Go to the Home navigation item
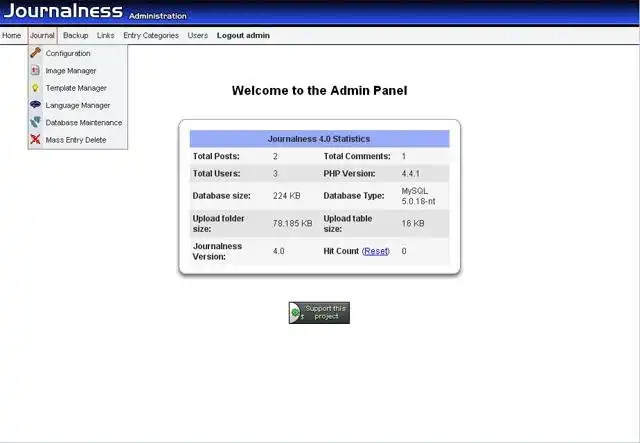This screenshot has width=640, height=443. (x=11, y=36)
